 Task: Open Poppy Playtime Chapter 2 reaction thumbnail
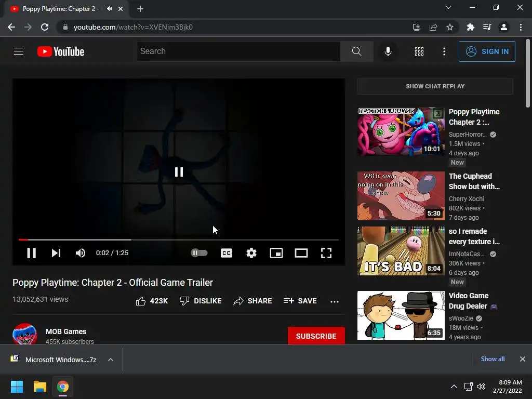(401, 131)
